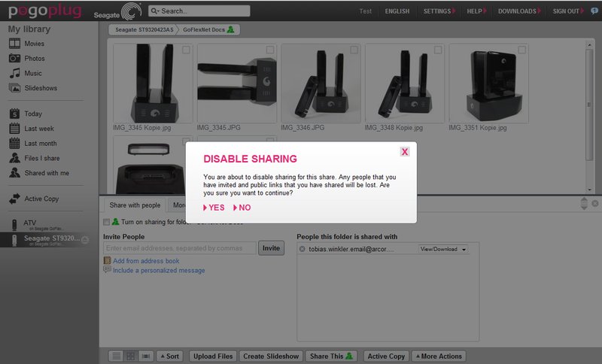This screenshot has width=602, height=364.
Task: Click file pane scrollbar up arrow
Action: (589, 45)
